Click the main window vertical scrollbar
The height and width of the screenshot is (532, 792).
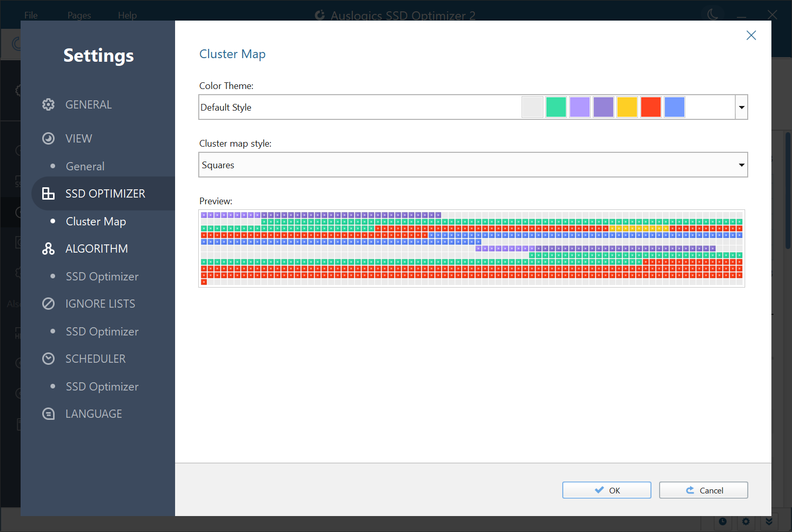[x=787, y=190]
